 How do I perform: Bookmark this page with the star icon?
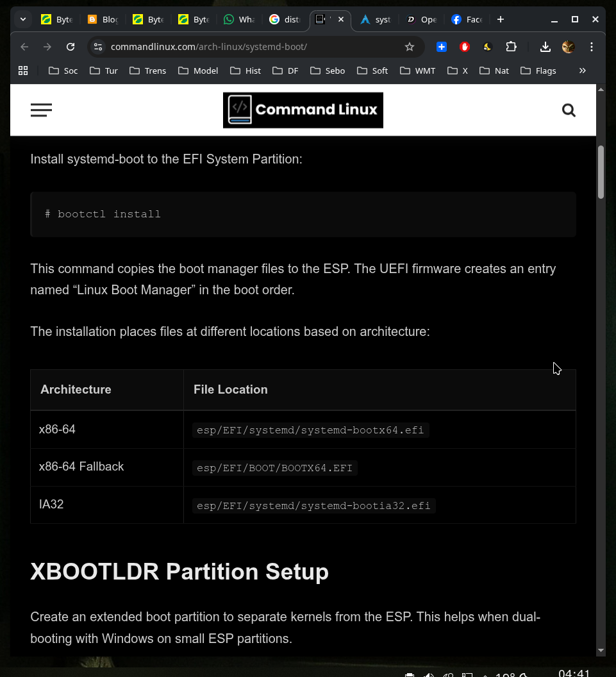(x=410, y=47)
